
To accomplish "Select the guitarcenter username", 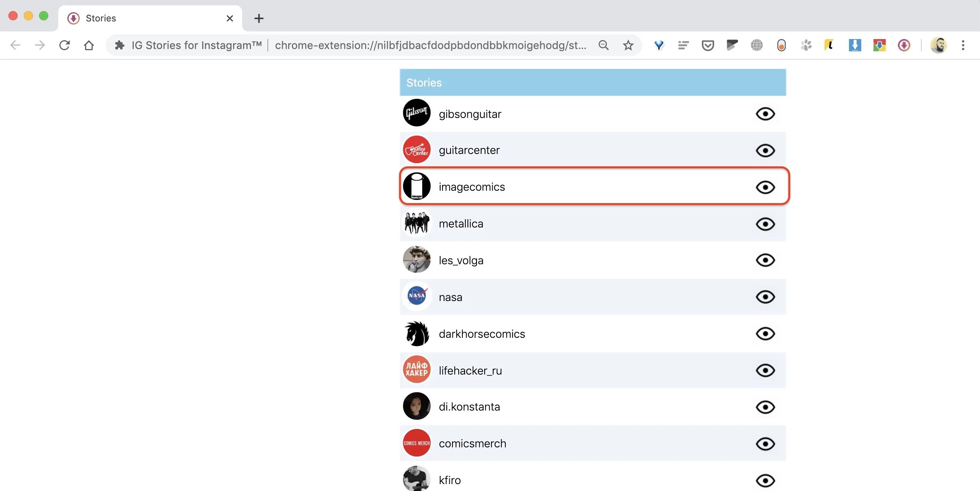I will (x=469, y=150).
